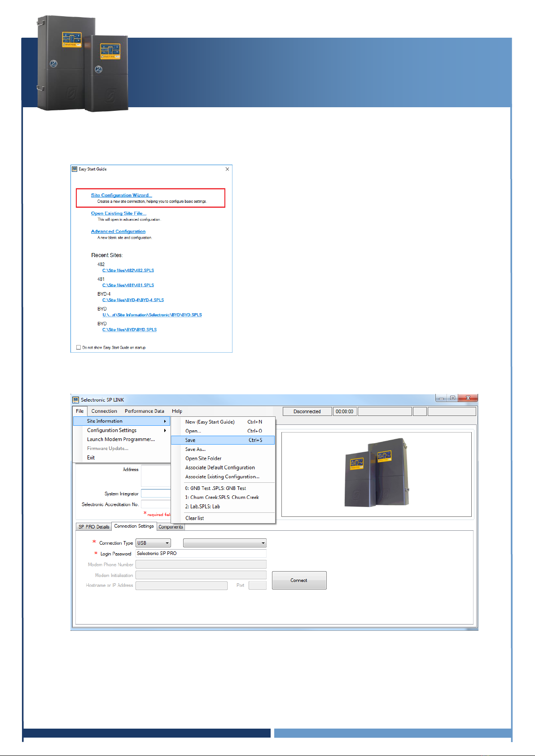Screen dimensions: 535x756
Task: Open recent site file 482.SPLS
Action: click(128, 271)
